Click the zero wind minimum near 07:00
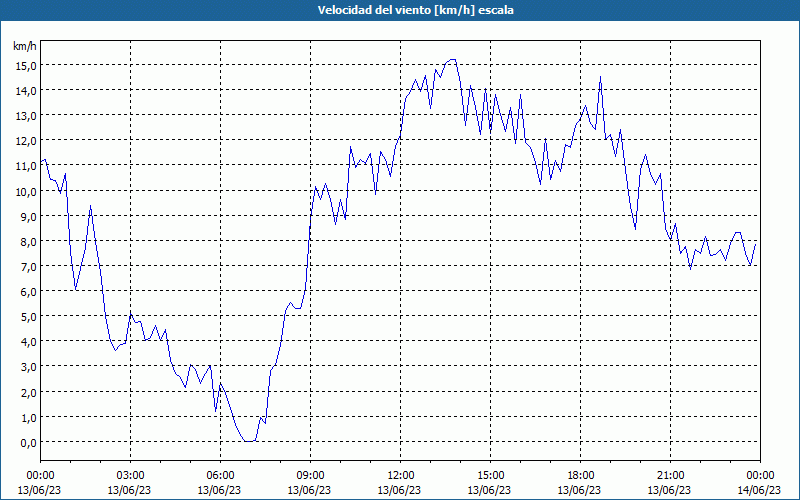This screenshot has width=800, height=500. (x=249, y=441)
